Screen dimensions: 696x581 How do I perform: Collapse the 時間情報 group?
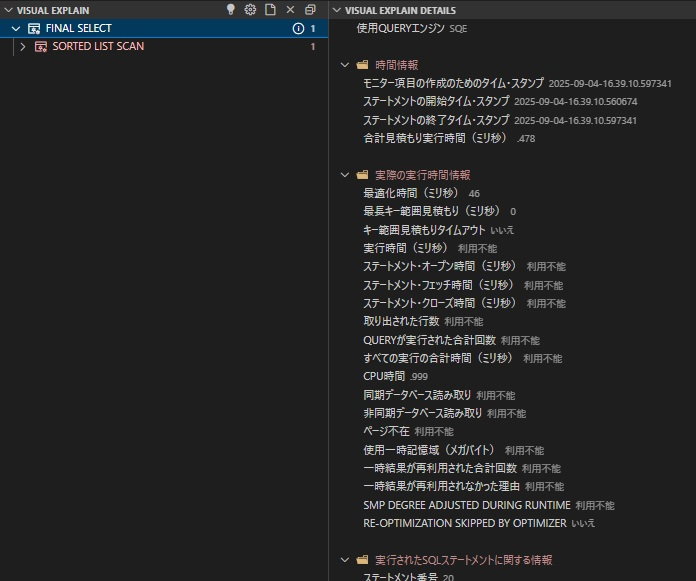pos(345,65)
